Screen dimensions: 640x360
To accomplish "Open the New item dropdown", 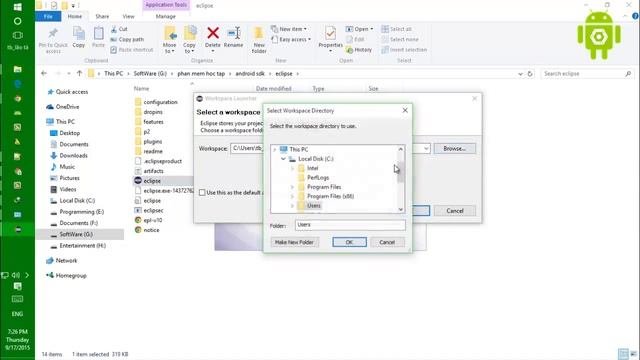I will click(289, 29).
